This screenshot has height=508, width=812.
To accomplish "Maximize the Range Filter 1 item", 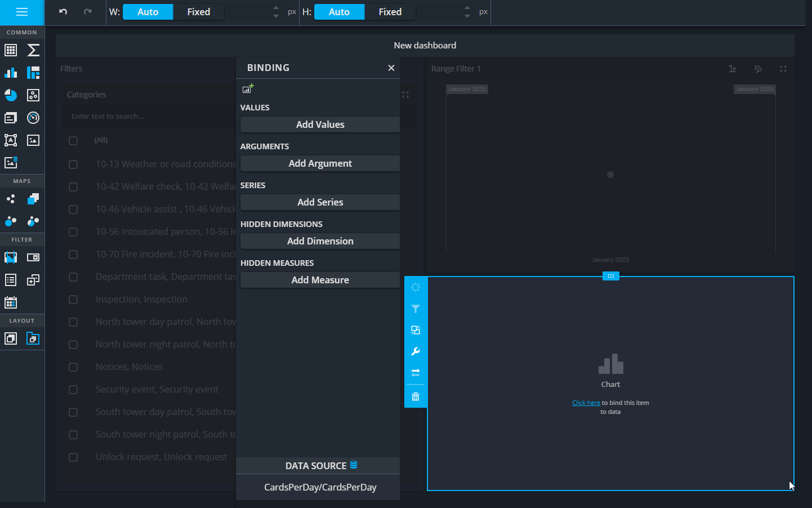I will tap(783, 69).
